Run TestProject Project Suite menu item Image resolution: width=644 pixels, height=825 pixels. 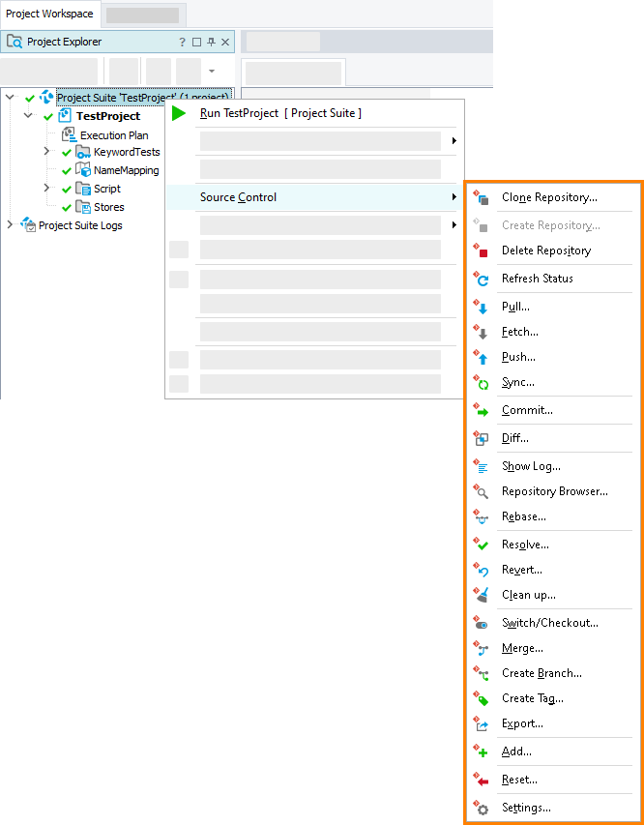tap(314, 113)
